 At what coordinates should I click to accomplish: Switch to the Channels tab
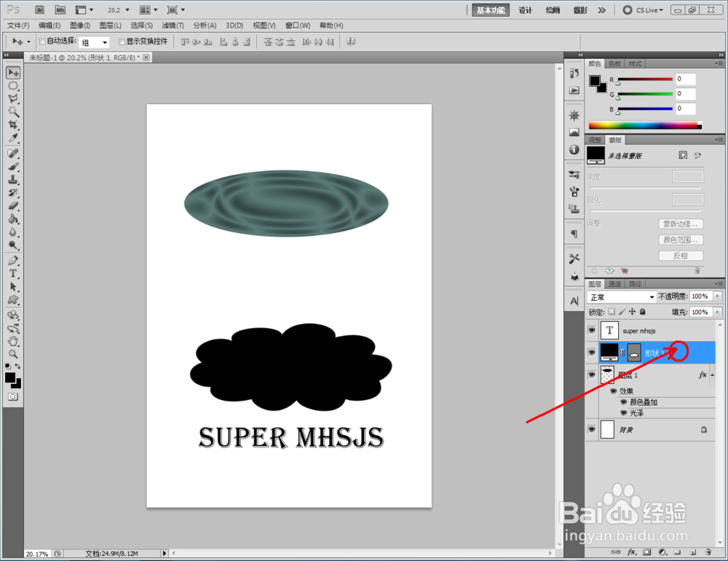pyautogui.click(x=614, y=283)
